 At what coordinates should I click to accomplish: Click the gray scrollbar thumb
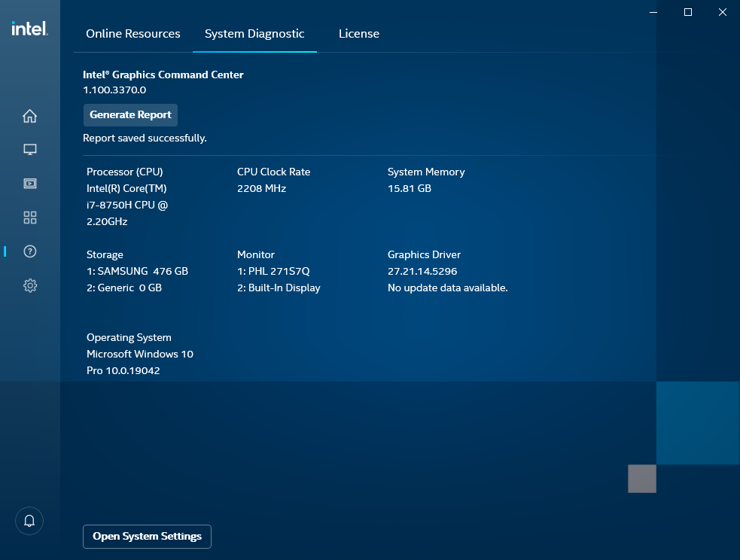[x=641, y=479]
